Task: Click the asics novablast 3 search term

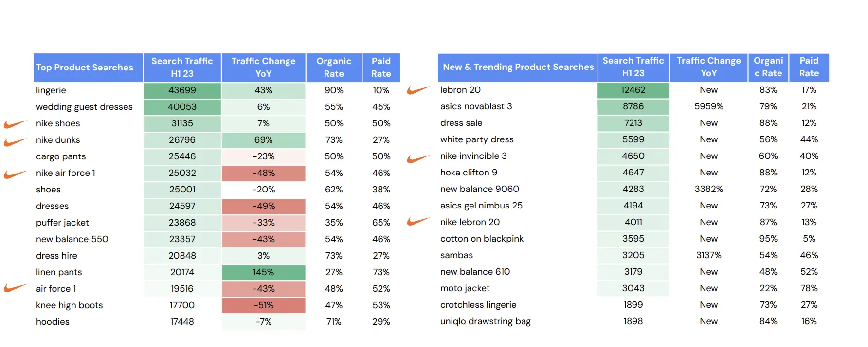Action: tap(476, 106)
